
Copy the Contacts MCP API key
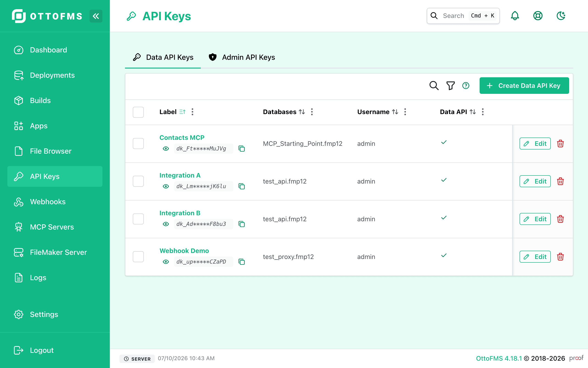point(242,149)
